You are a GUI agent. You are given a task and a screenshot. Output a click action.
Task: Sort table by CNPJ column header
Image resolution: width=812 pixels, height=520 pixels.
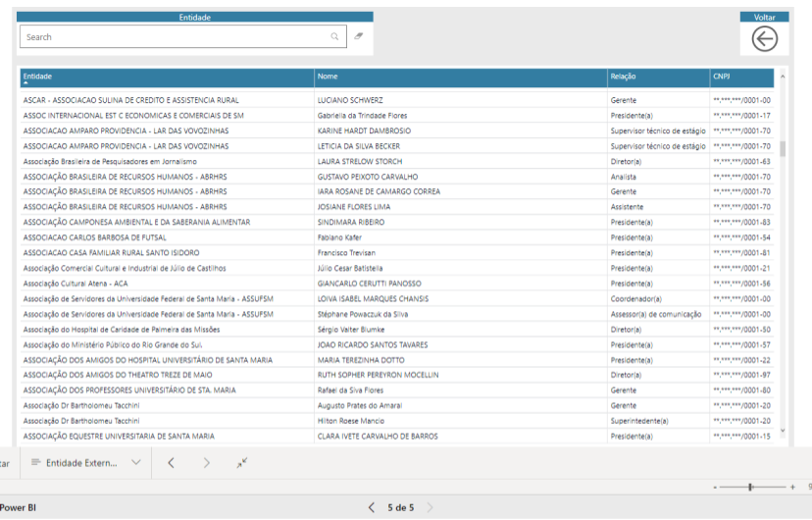[722, 76]
